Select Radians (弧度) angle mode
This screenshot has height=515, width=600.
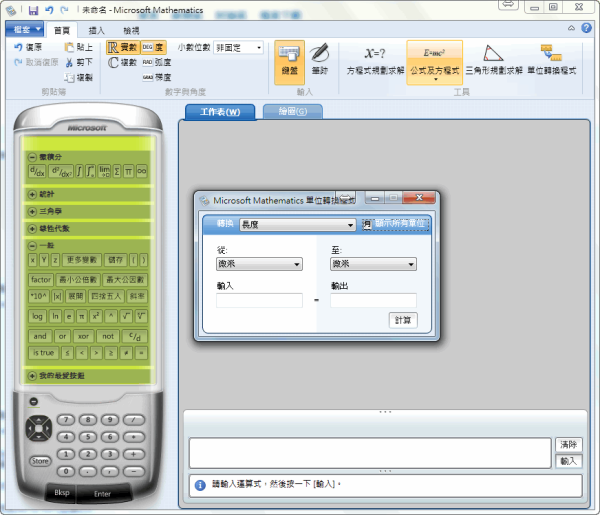tap(157, 62)
